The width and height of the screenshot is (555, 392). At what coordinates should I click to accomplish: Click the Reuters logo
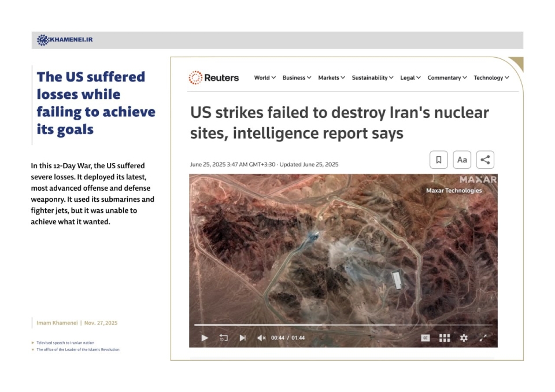pos(214,77)
